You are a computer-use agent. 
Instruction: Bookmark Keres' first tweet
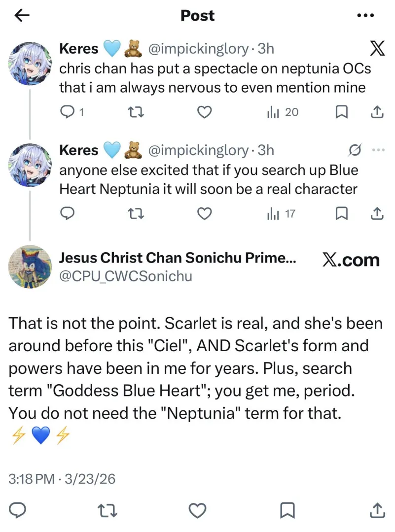click(341, 112)
